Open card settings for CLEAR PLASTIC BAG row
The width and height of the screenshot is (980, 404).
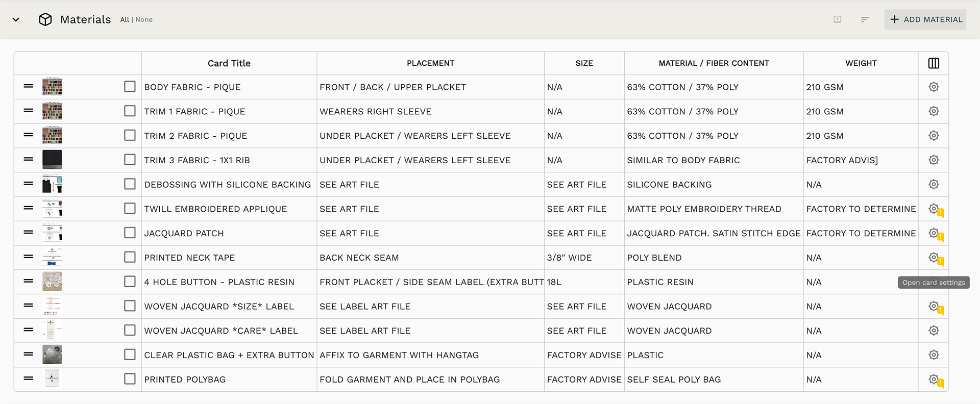pos(934,355)
